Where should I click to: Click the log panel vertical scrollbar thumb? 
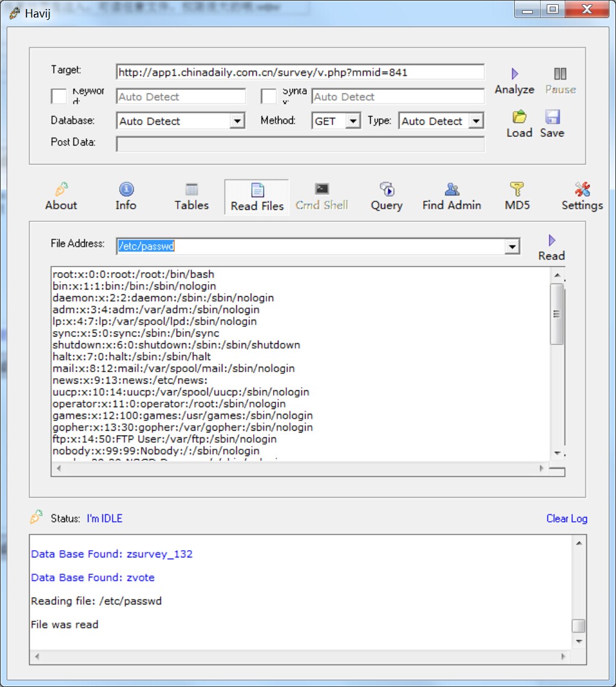(579, 625)
